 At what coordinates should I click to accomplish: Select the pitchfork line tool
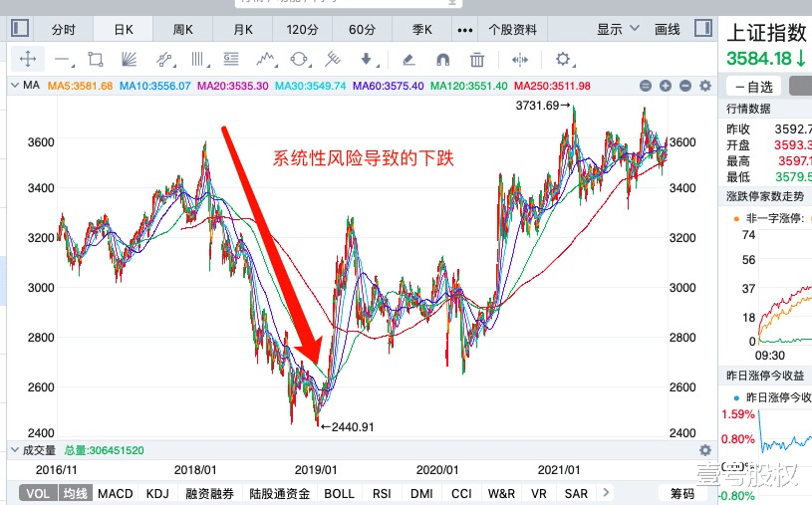tap(332, 59)
